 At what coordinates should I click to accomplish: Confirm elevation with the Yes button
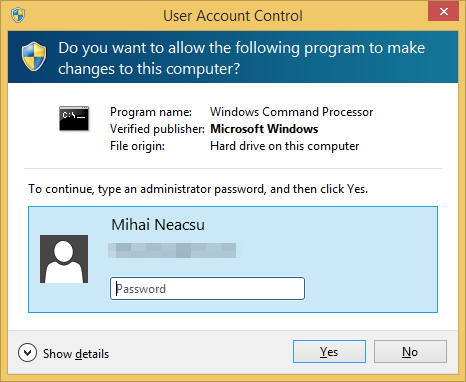point(329,351)
